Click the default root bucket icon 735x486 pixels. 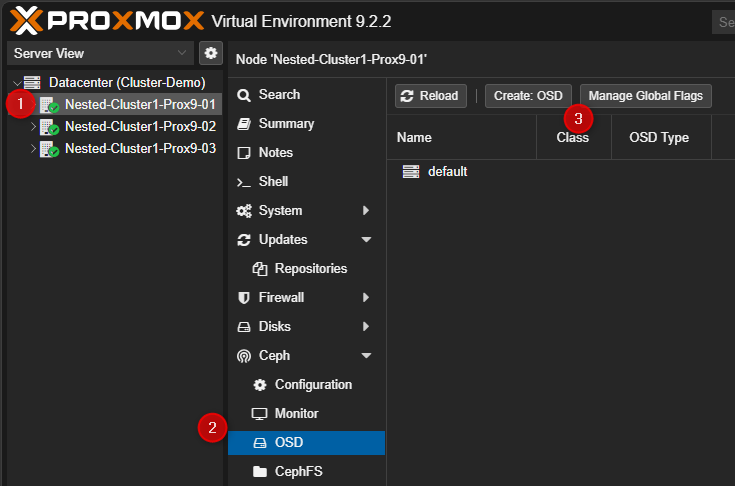tap(411, 172)
